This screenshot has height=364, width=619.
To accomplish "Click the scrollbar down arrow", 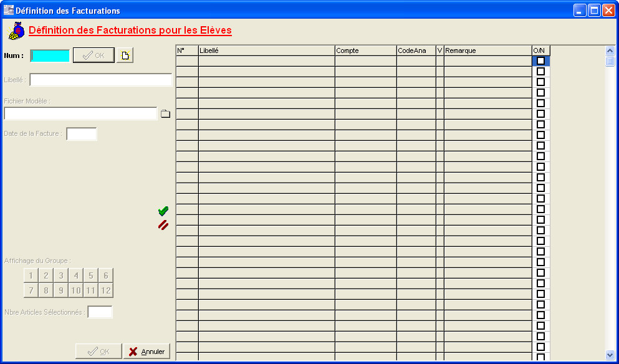I will [x=610, y=355].
